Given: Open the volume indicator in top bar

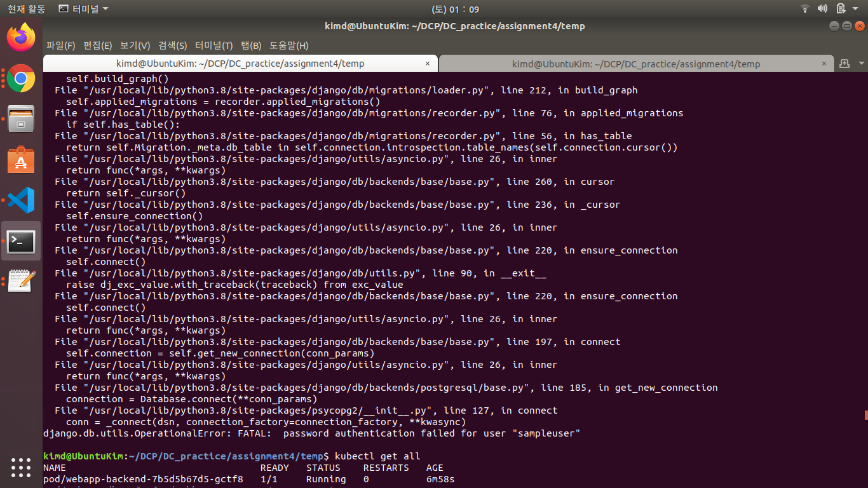Looking at the screenshot, I should [822, 9].
